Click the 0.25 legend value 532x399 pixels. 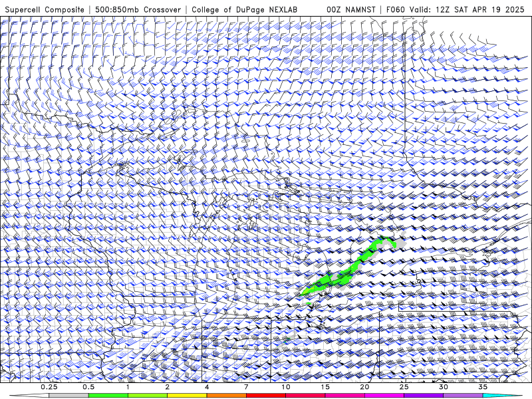coord(49,387)
